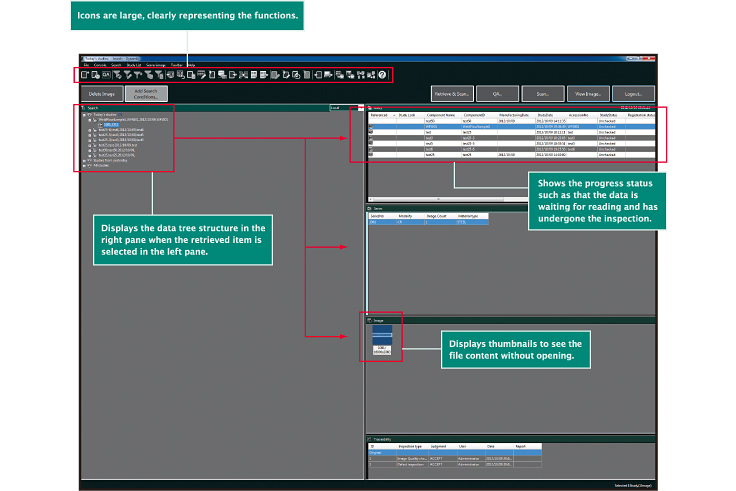The width and height of the screenshot is (736, 491).
Task: Click the Search panel header icon
Action: pyautogui.click(x=82, y=107)
